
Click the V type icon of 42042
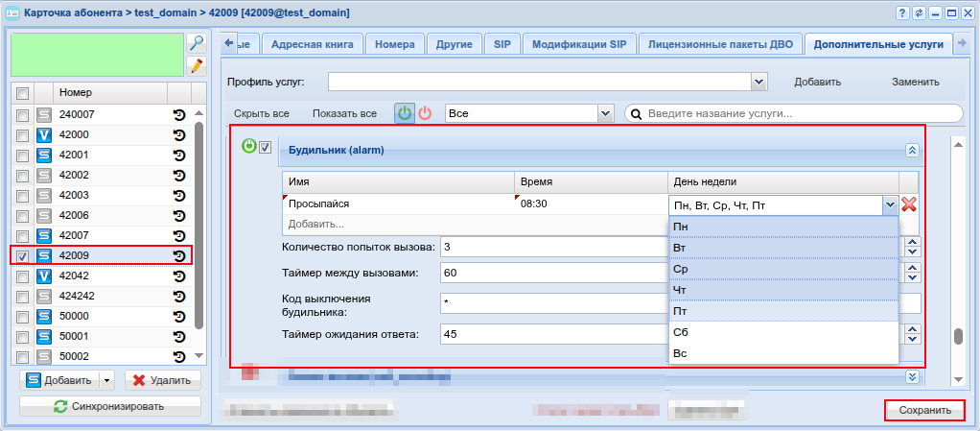tap(44, 275)
